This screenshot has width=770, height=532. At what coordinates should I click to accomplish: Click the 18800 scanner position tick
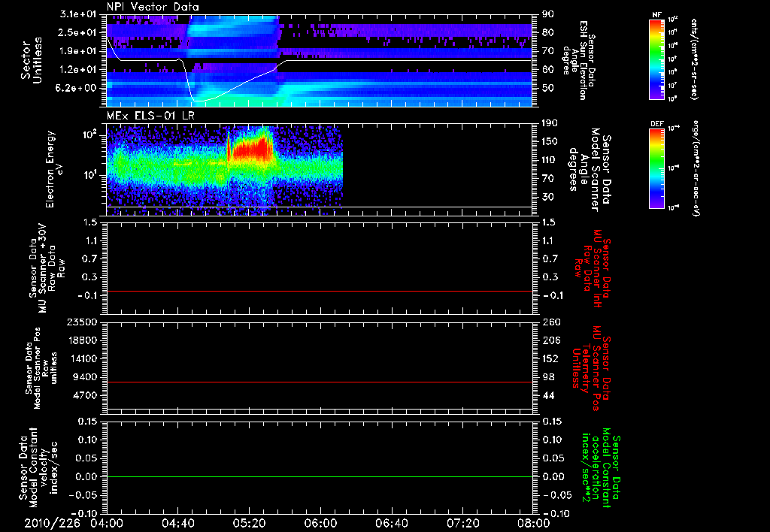point(82,340)
